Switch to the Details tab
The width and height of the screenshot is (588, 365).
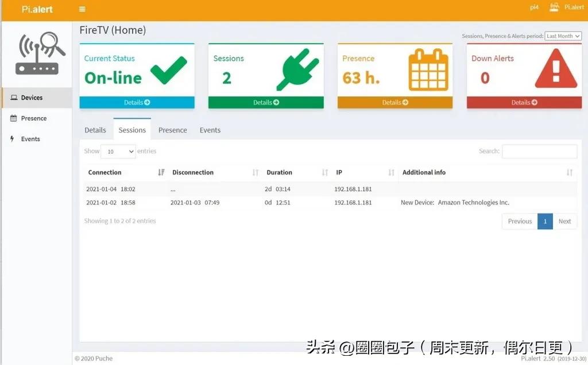coord(95,130)
